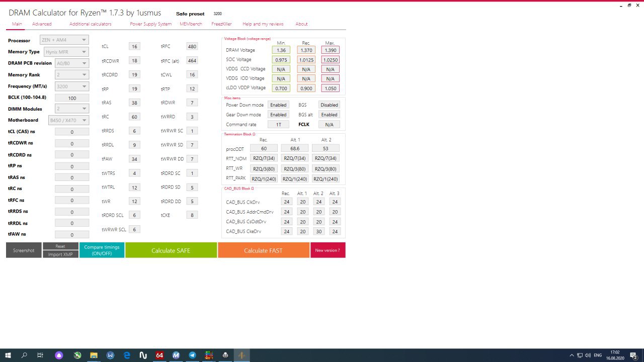Select the tRFC value 480
Screen dimensions: 644x362
pyautogui.click(x=192, y=46)
